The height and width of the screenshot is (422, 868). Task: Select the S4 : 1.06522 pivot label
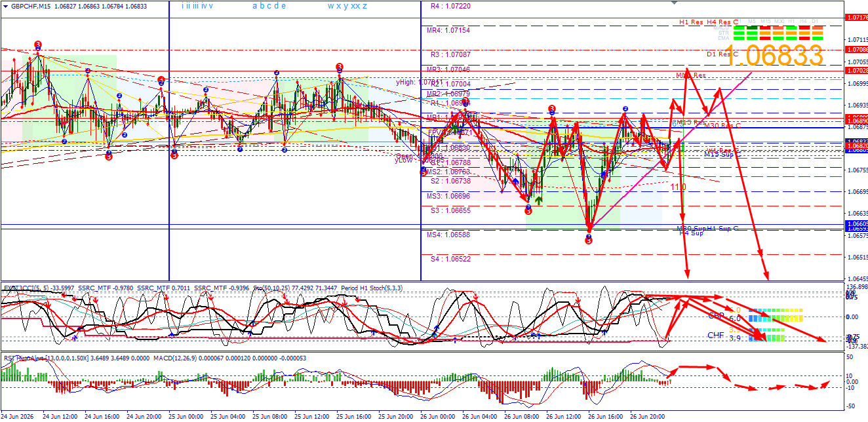point(450,259)
